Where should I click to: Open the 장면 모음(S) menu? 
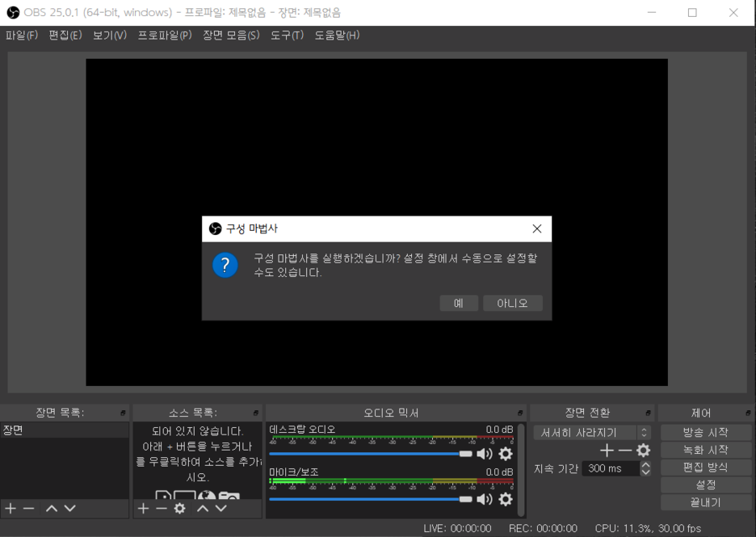[x=231, y=36]
